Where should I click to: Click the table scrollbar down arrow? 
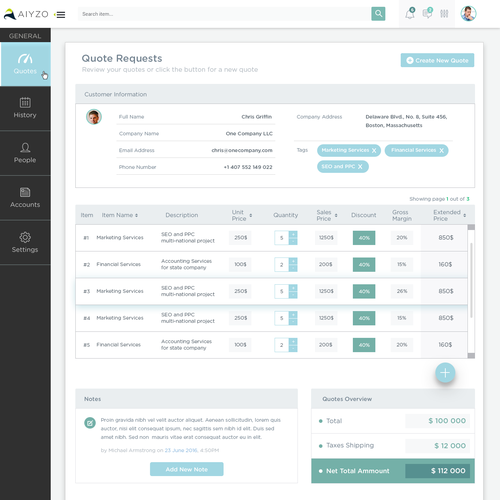(x=471, y=356)
